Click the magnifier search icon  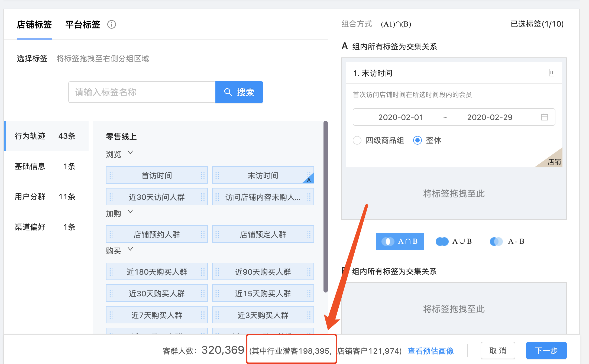228,92
